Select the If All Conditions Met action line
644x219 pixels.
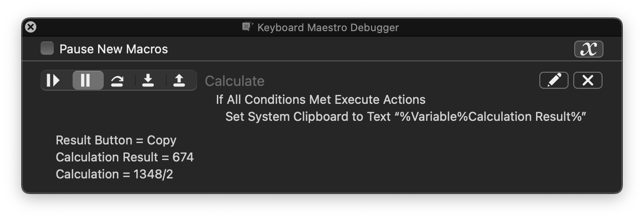321,100
